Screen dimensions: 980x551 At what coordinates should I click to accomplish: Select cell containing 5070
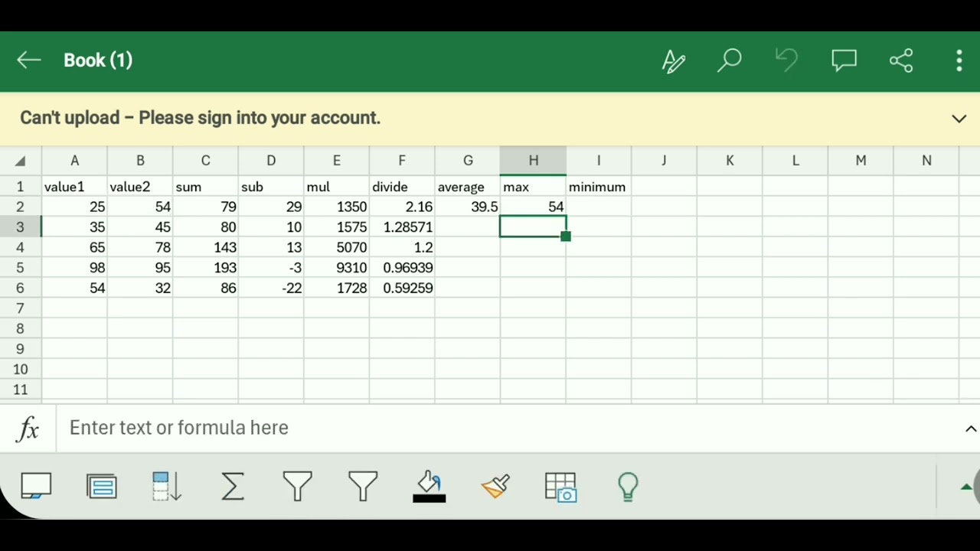click(x=336, y=247)
